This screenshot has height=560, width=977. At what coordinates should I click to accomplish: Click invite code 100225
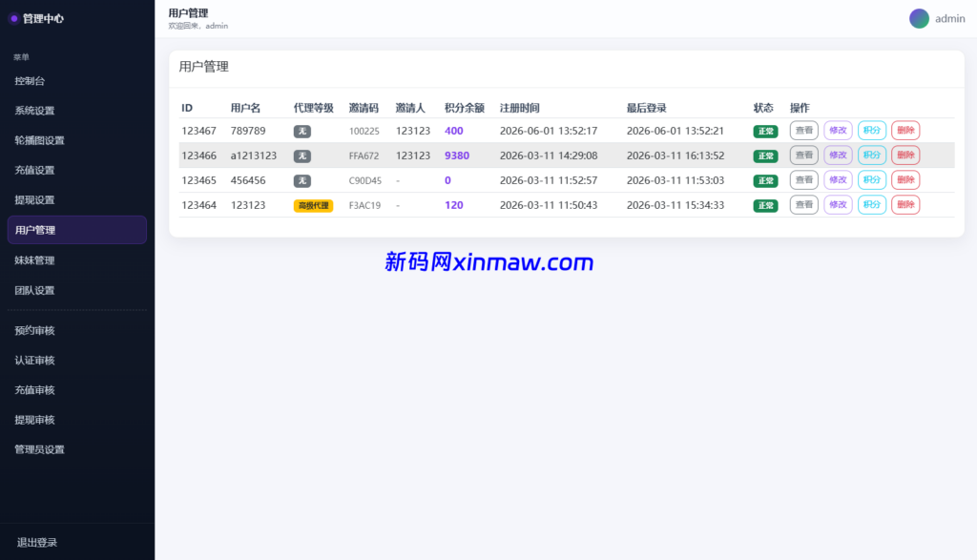[364, 131]
